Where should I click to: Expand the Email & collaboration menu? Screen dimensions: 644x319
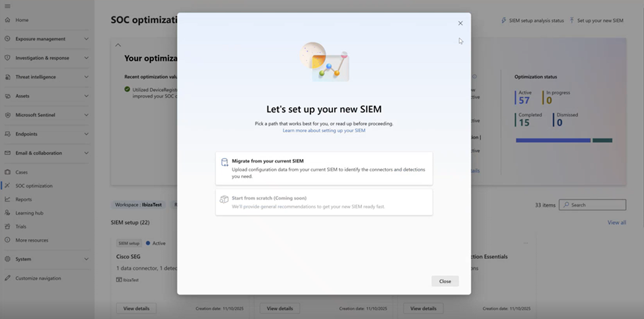pos(87,153)
